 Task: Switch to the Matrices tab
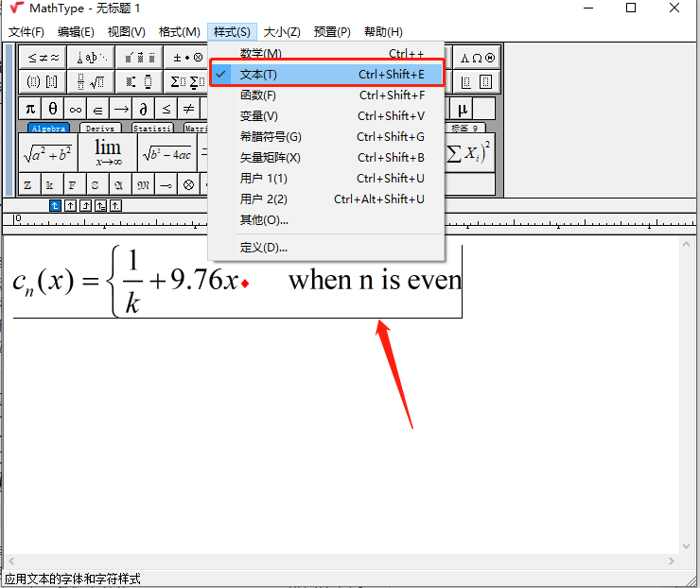[x=197, y=128]
